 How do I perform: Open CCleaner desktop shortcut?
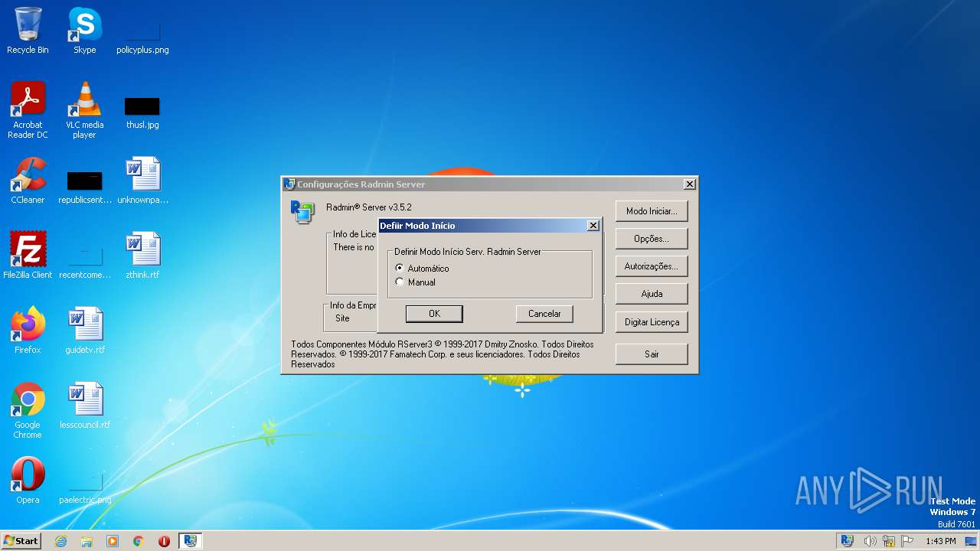tap(28, 181)
